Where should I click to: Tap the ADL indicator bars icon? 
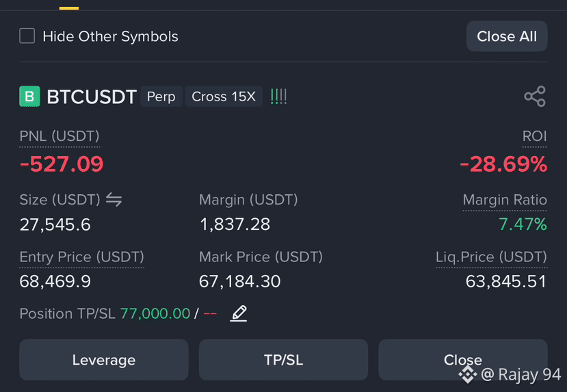278,96
